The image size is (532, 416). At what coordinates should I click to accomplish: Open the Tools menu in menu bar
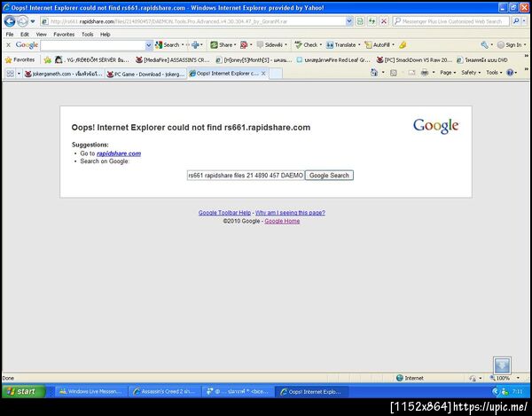[x=87, y=35]
